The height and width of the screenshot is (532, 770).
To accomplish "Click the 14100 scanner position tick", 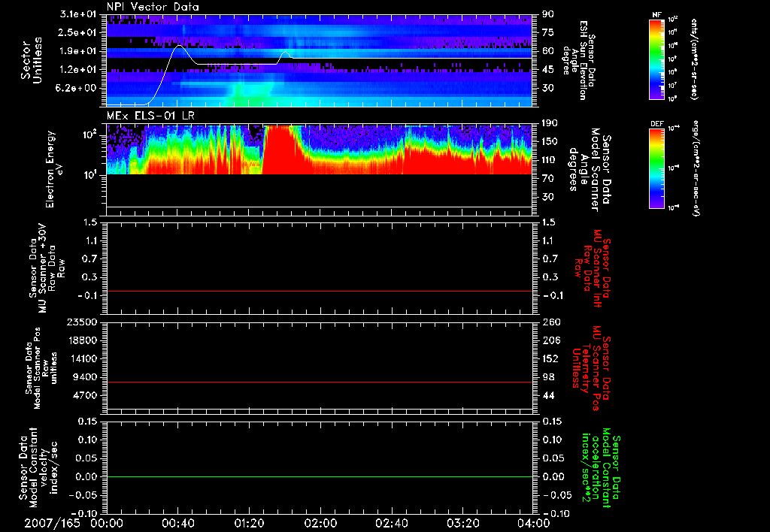I will point(82,358).
